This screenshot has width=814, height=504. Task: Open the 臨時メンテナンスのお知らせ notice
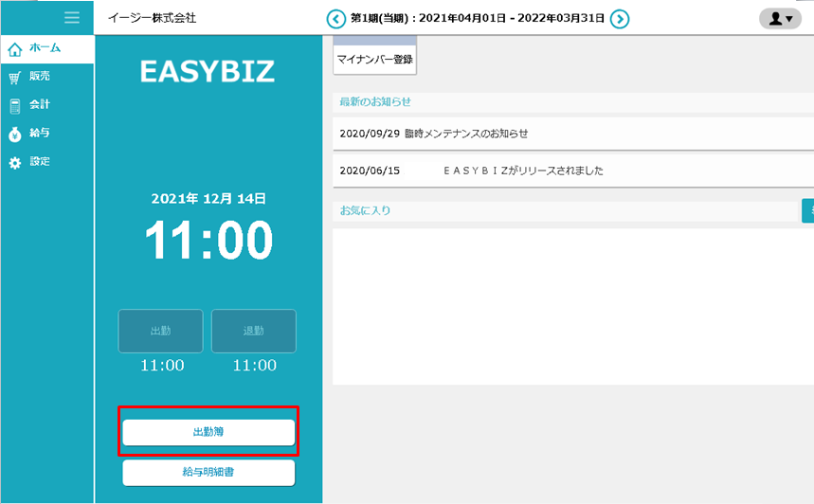click(466, 134)
